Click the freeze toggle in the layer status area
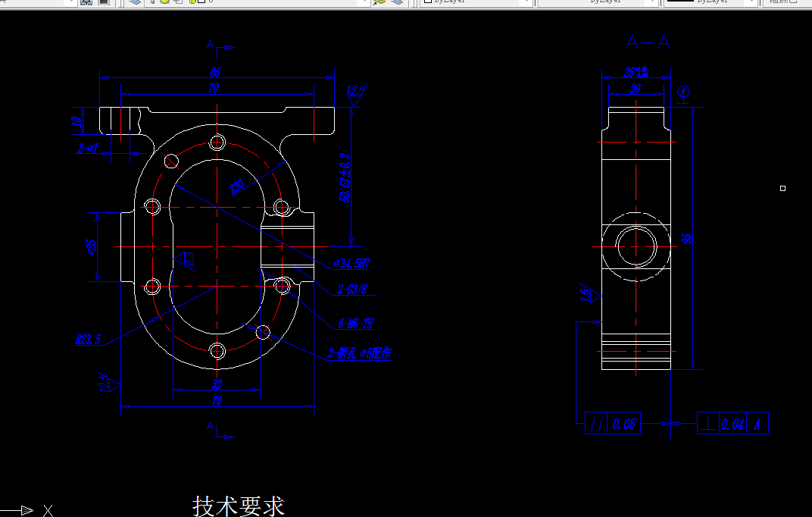 pyautogui.click(x=177, y=3)
